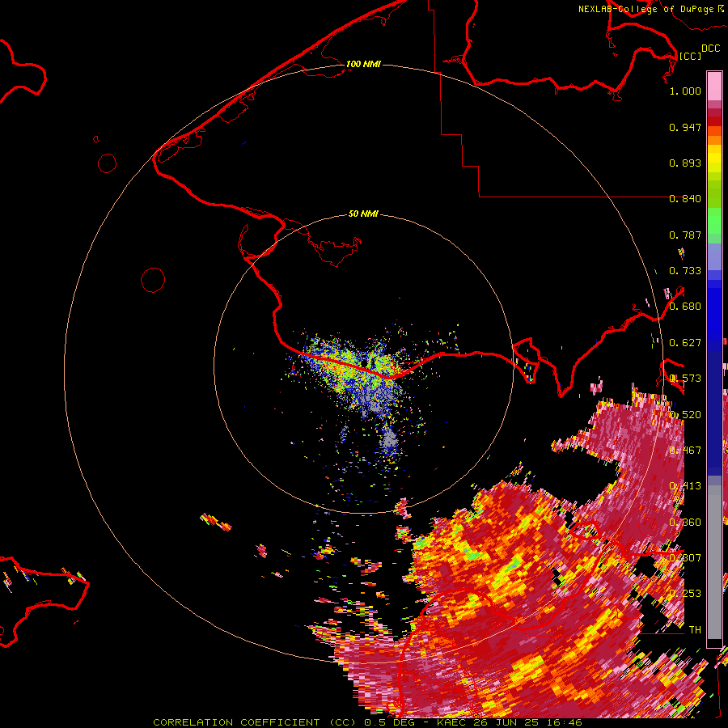Click the TH threshold label
Image resolution: width=728 pixels, height=728 pixels.
click(695, 629)
